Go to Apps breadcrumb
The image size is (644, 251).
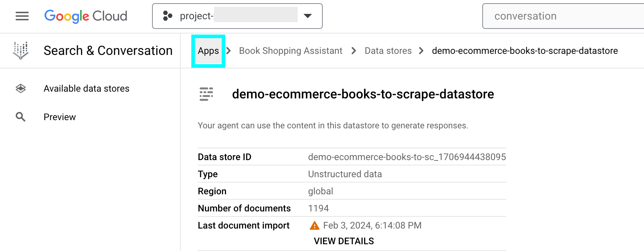click(208, 51)
